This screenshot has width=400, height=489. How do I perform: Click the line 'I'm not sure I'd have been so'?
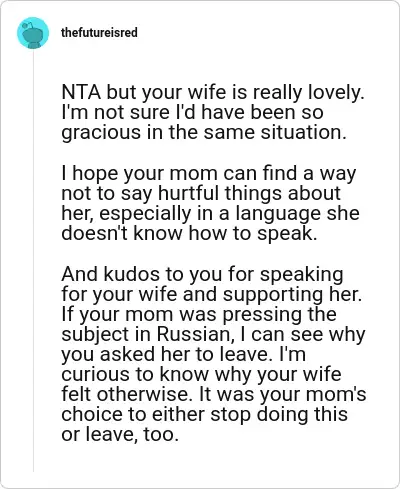(x=192, y=112)
